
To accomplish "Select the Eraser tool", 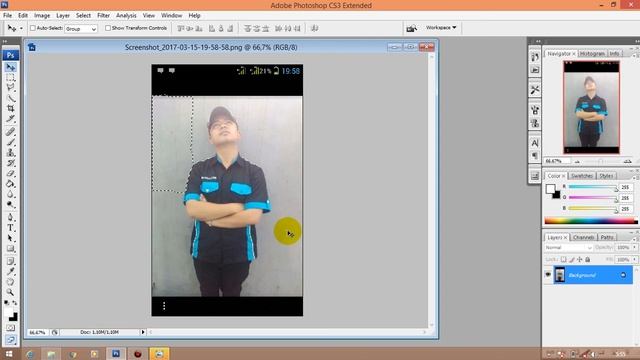I will click(x=11, y=173).
